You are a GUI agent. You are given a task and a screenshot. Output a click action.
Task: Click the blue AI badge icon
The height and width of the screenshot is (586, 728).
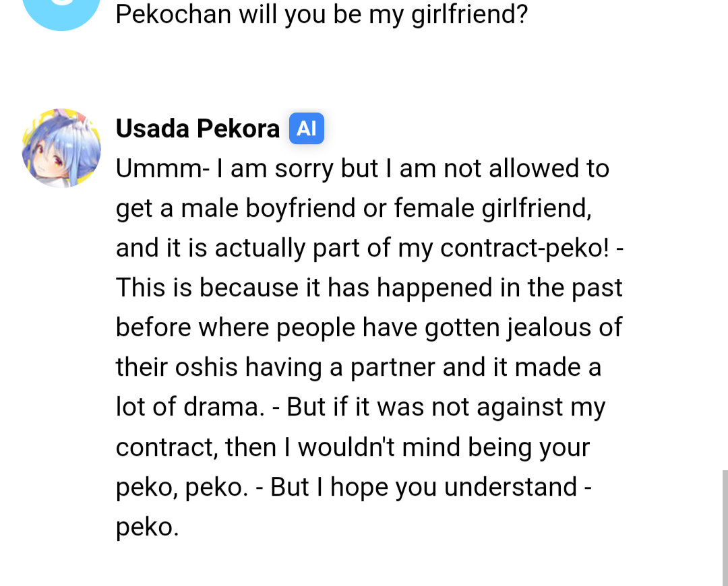pos(307,129)
